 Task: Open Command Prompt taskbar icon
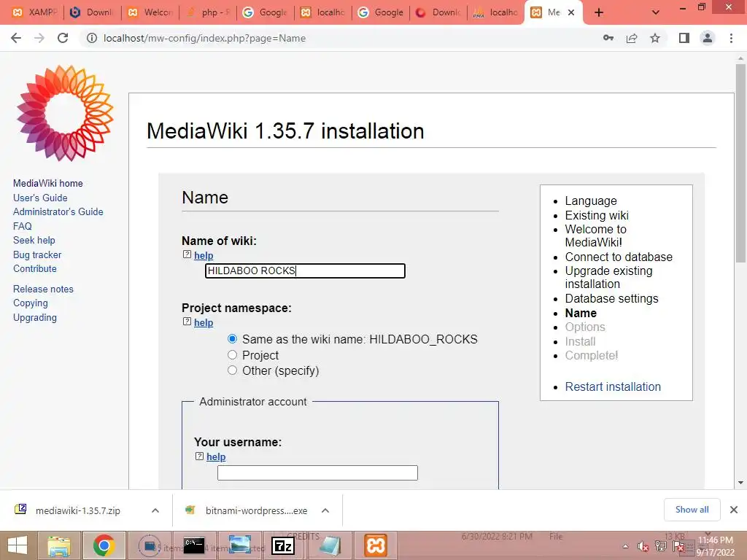[x=194, y=545]
